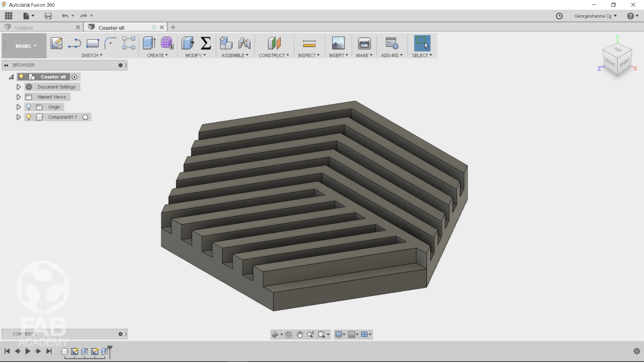Click the Offset Plane construct icon
The width and height of the screenshot is (644, 362).
tap(274, 43)
